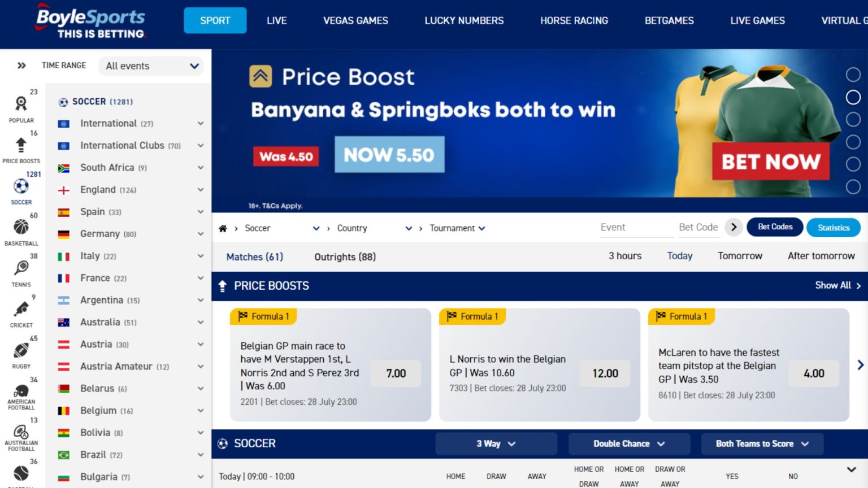
Task: Click the BET NOW banner button
Action: 771,162
